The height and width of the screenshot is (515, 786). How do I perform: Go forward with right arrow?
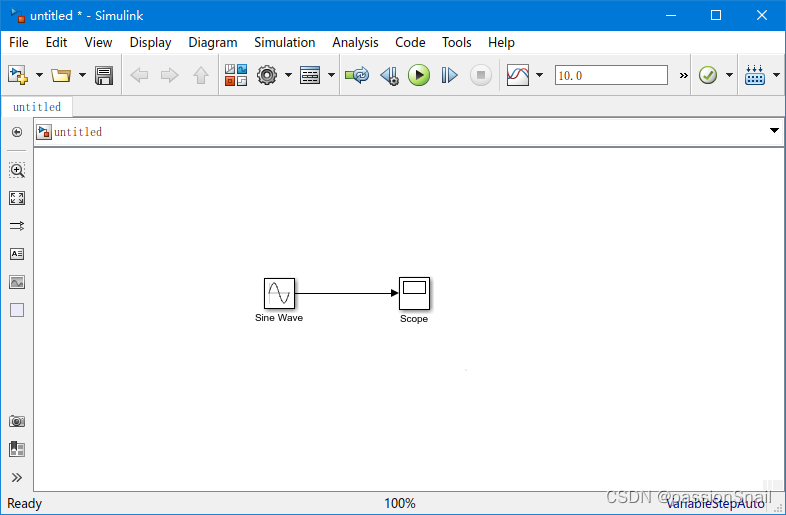point(169,75)
